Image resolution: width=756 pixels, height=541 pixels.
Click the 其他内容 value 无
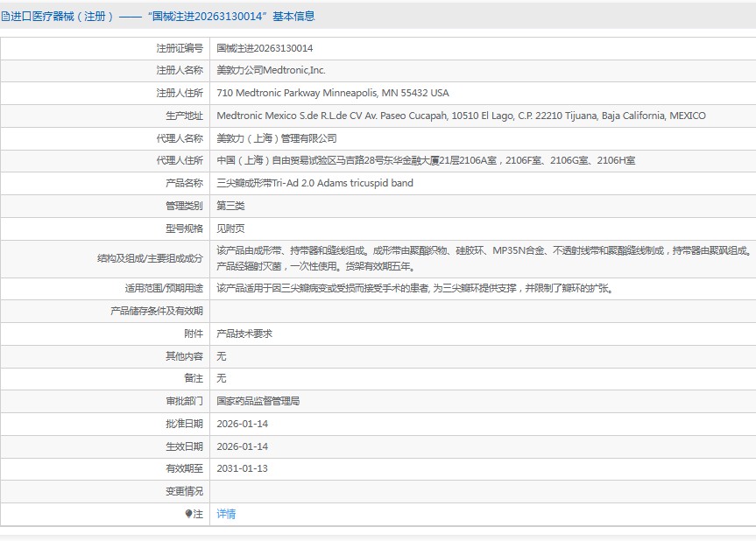(222, 356)
